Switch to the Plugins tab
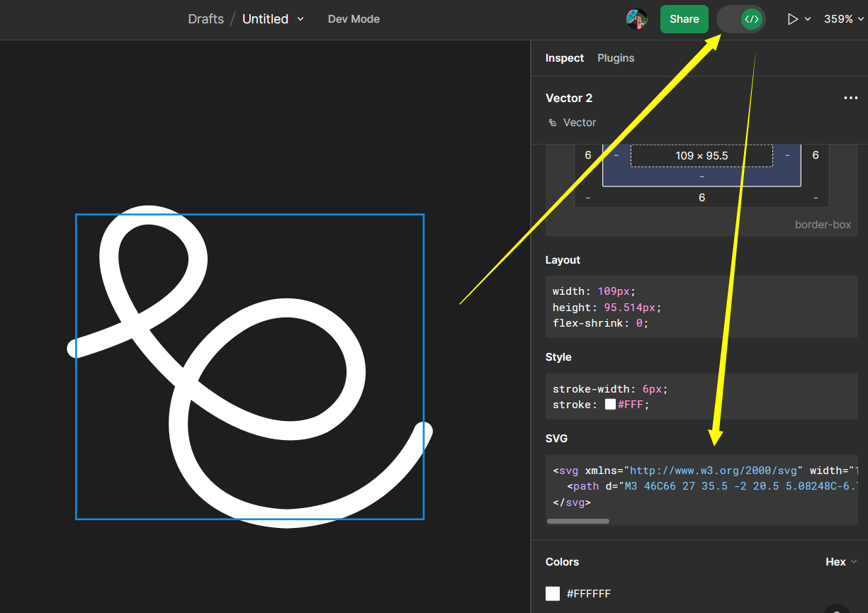Screen dimensions: 868x613 coord(615,58)
